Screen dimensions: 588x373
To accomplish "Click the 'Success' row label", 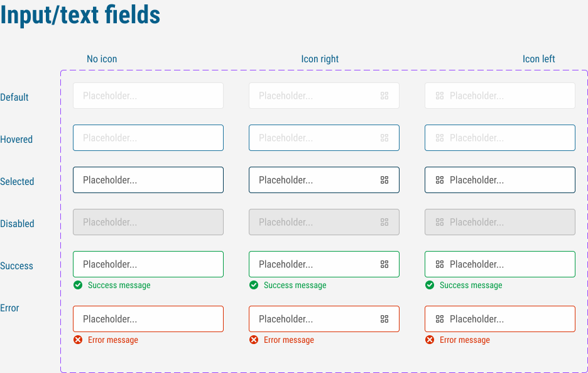I will [16, 265].
